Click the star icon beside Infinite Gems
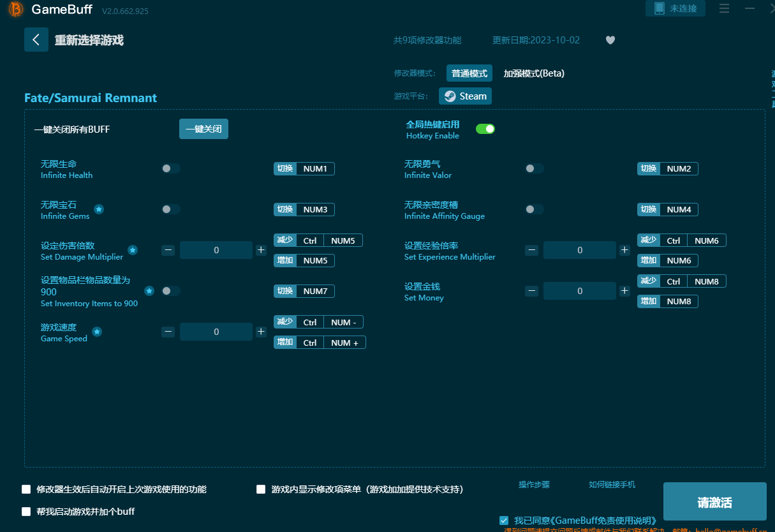The height and width of the screenshot is (532, 775). 99,209
